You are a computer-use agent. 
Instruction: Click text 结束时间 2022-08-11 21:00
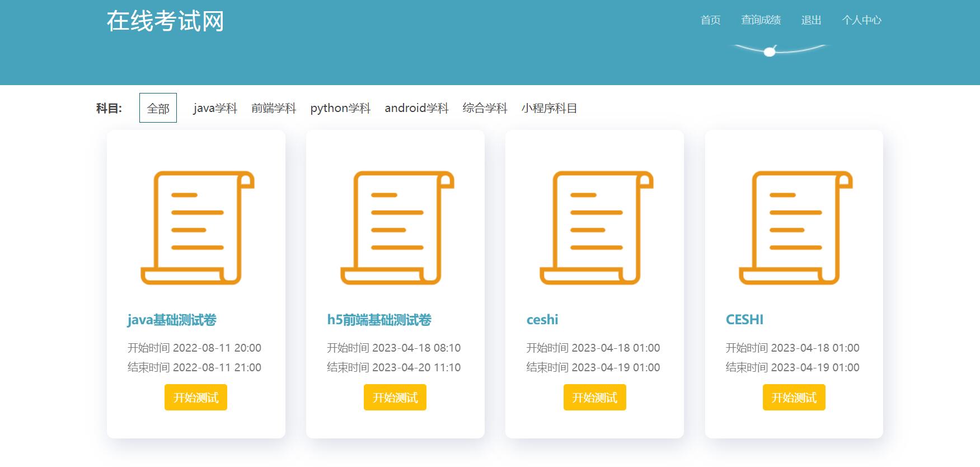194,367
